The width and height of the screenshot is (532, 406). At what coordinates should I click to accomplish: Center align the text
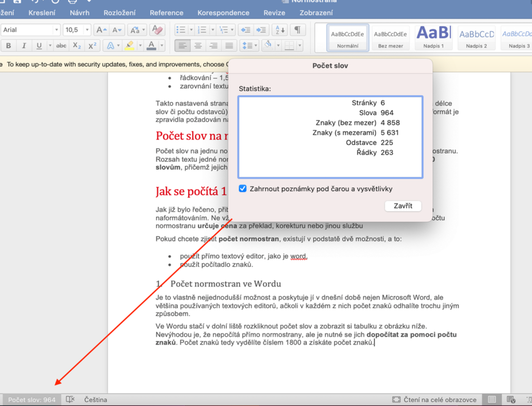tap(197, 46)
